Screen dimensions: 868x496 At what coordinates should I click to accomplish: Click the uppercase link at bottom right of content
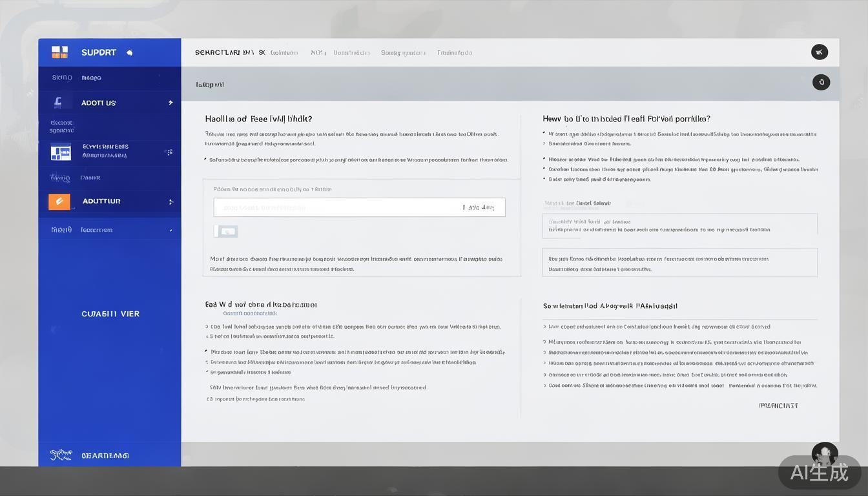click(x=778, y=406)
